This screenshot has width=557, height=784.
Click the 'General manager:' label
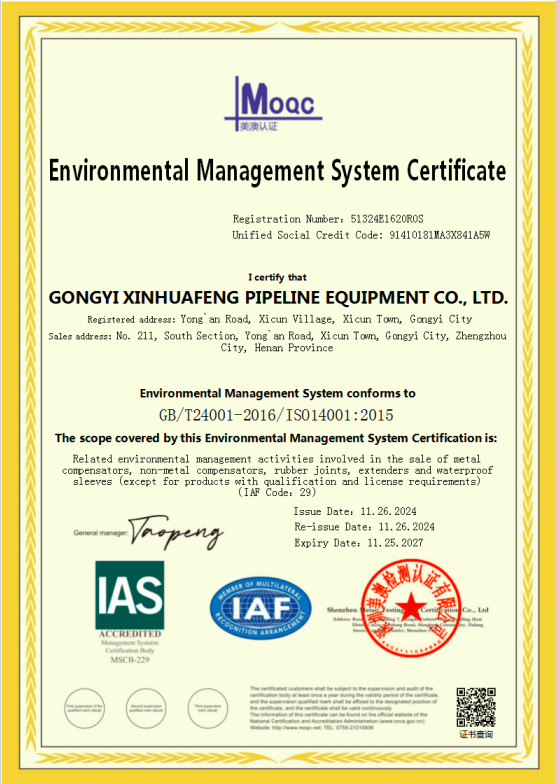(101, 533)
